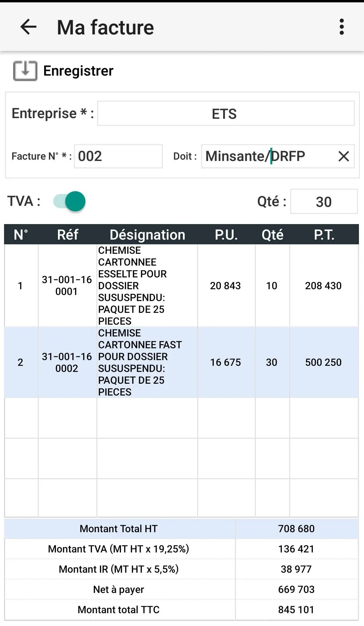The image size is (364, 626).
Task: Select row number 2 cell
Action: pos(21,362)
